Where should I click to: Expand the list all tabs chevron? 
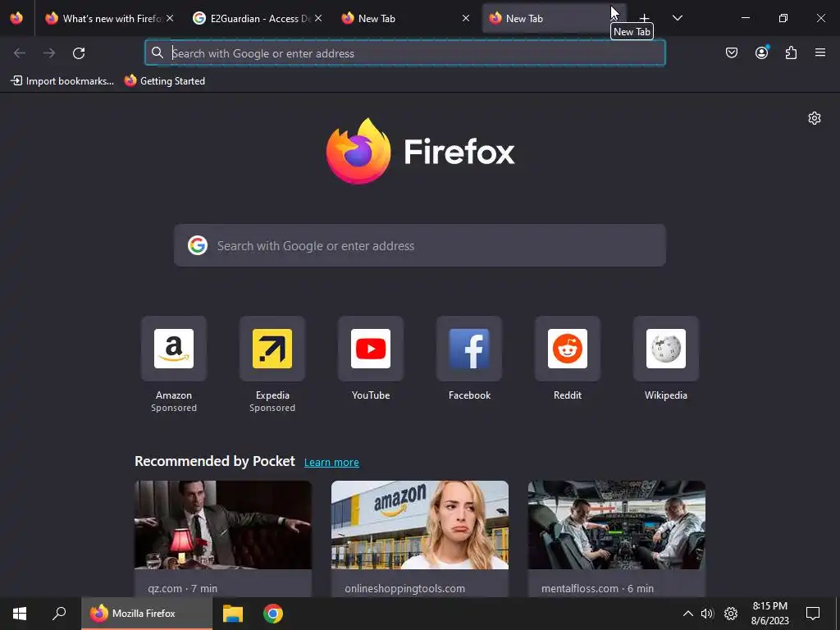pos(677,18)
